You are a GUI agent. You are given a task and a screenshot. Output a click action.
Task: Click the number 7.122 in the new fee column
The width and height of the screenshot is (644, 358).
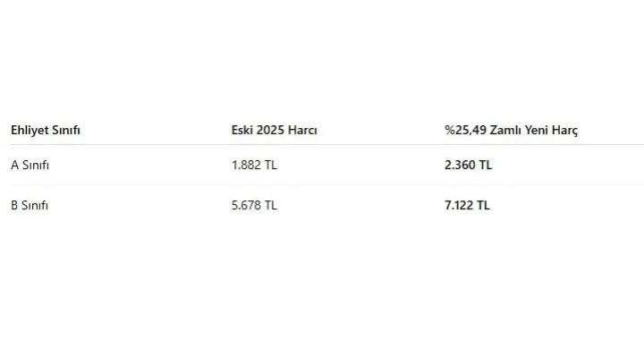tap(460, 205)
